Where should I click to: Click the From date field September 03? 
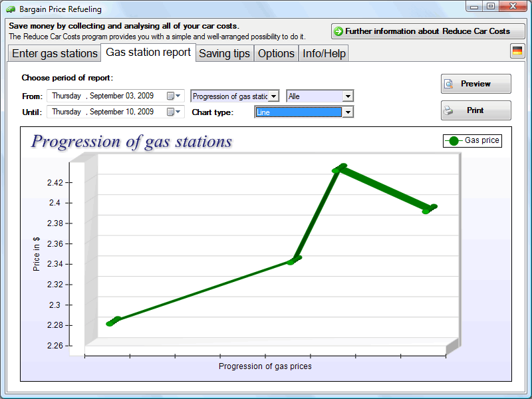106,96
